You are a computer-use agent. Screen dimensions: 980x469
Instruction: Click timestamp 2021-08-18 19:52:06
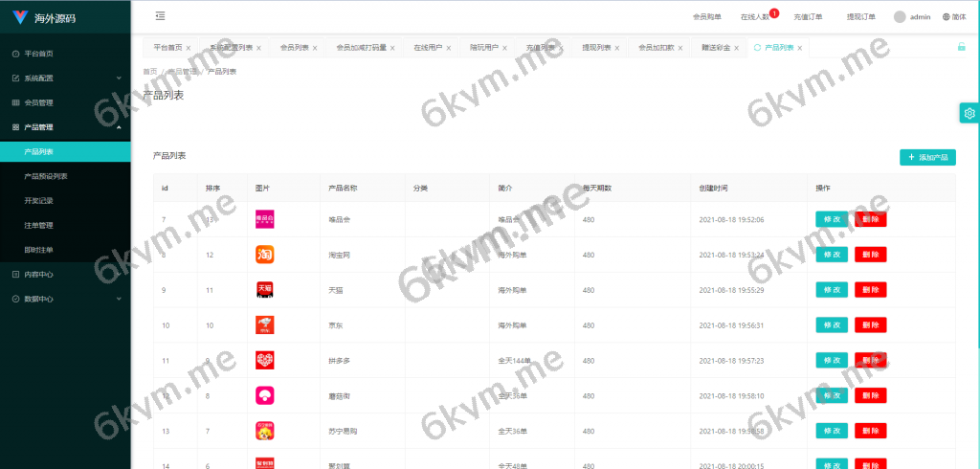[731, 219]
